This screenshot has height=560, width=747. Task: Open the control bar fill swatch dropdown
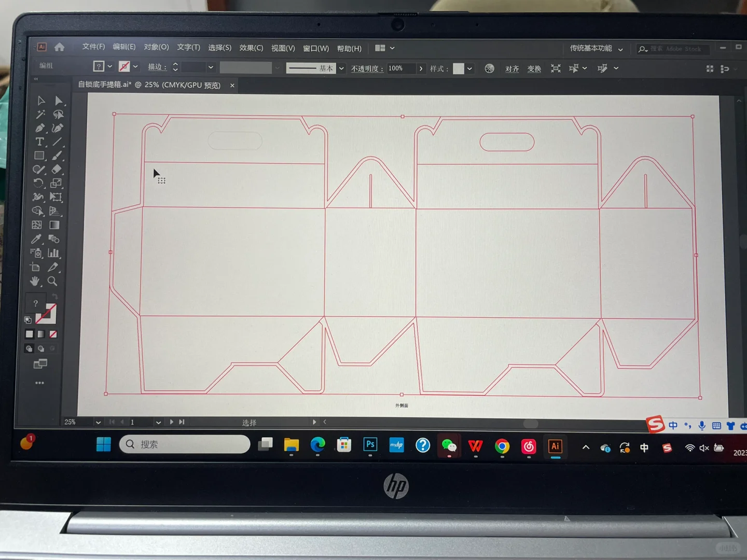(x=109, y=66)
